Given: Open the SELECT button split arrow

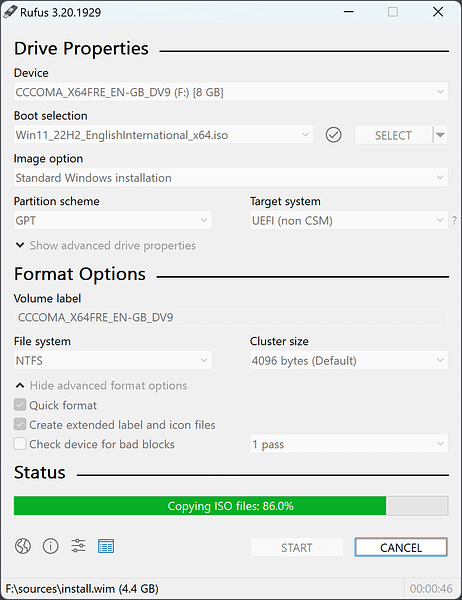Looking at the screenshot, I should coord(440,135).
